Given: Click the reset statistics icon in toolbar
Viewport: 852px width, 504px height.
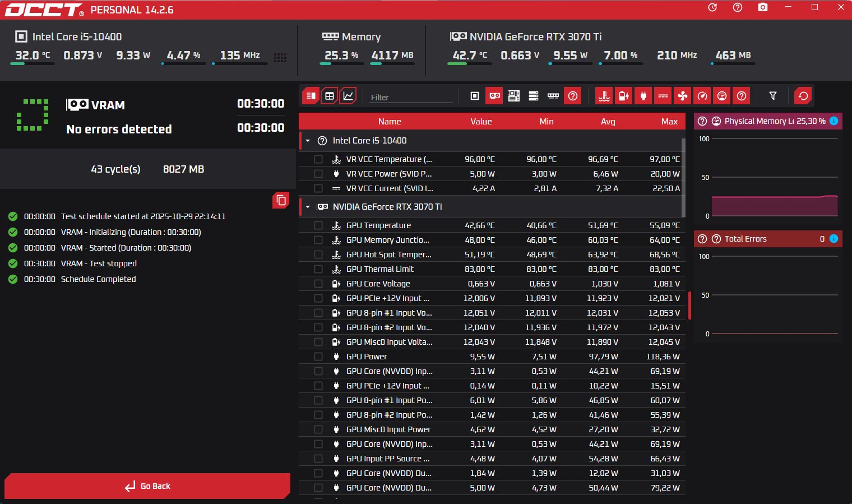Looking at the screenshot, I should tap(803, 96).
